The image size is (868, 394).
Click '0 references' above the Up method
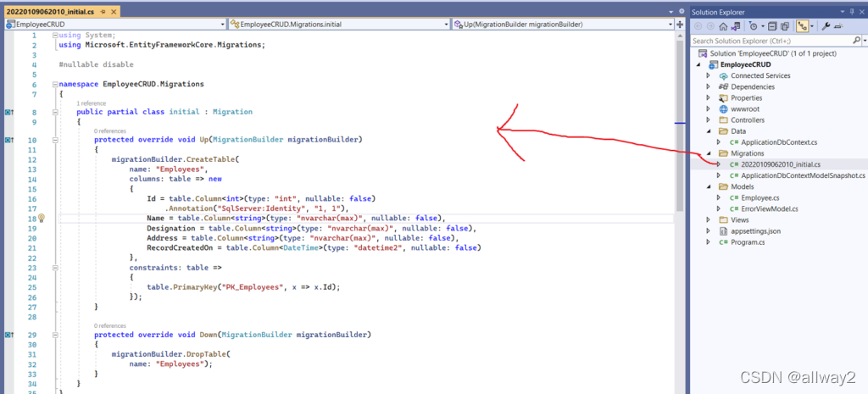click(109, 131)
